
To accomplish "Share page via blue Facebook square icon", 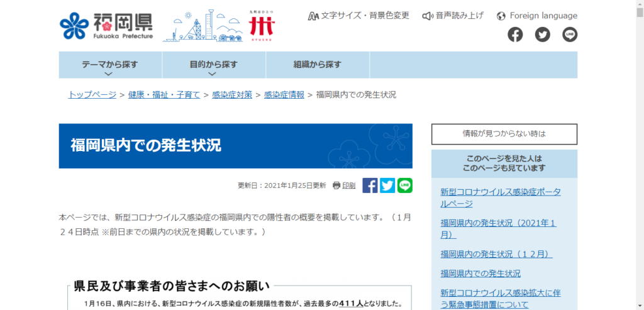I will click(370, 185).
